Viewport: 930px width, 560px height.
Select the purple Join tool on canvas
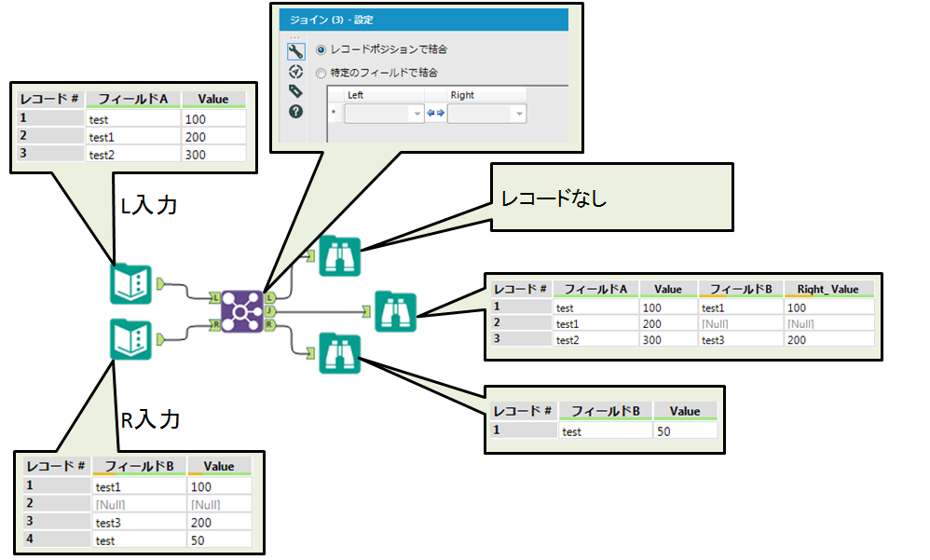pyautogui.click(x=241, y=309)
